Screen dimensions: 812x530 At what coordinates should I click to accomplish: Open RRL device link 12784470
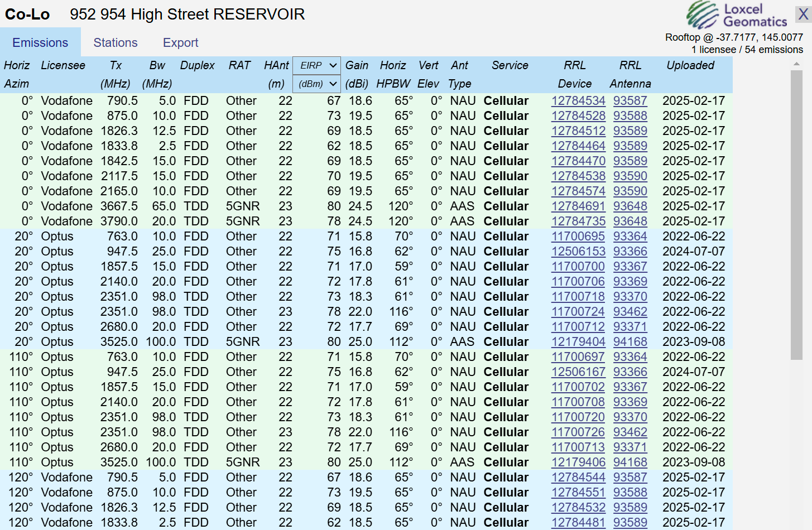coord(578,161)
